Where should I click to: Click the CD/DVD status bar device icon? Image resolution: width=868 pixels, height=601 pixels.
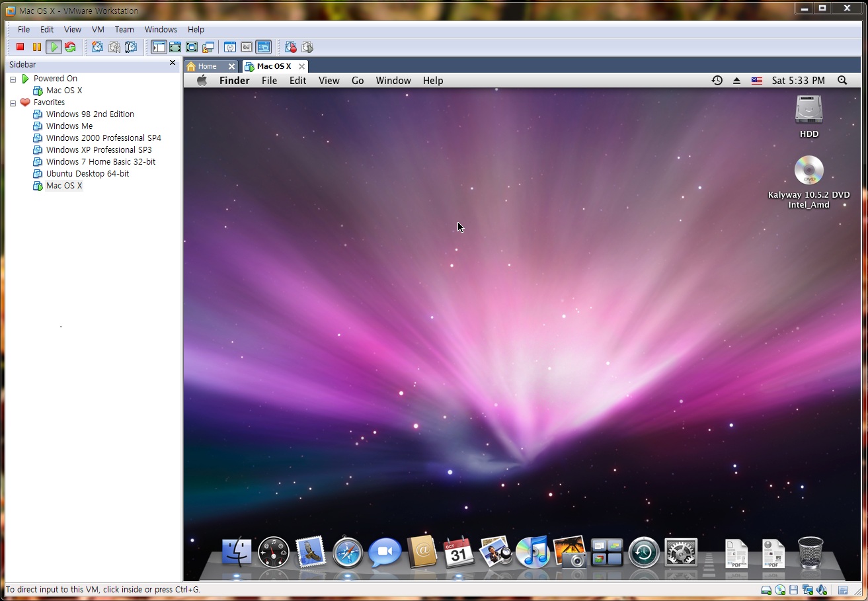780,590
